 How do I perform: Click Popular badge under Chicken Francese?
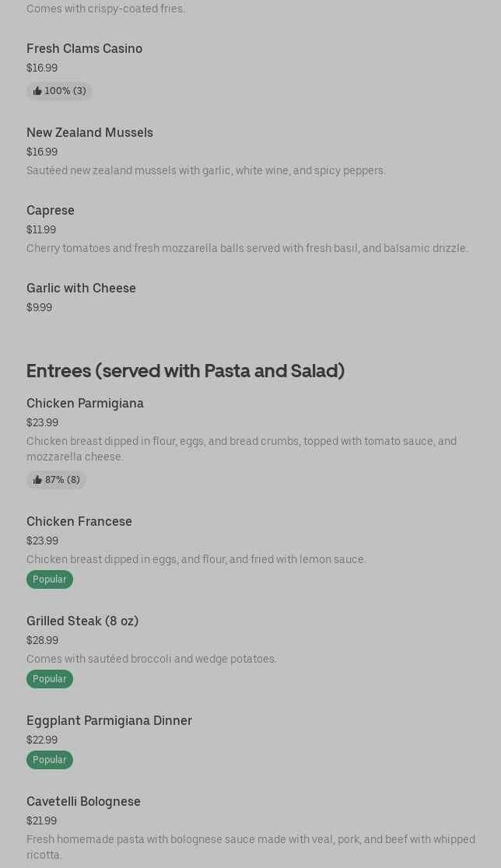coord(50,579)
